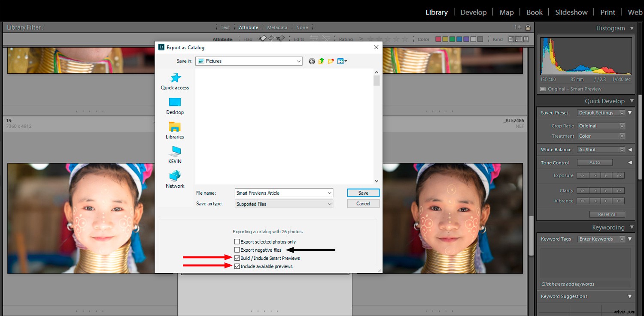The width and height of the screenshot is (644, 316).
Task: Click the red color label swatch
Action: (438, 39)
